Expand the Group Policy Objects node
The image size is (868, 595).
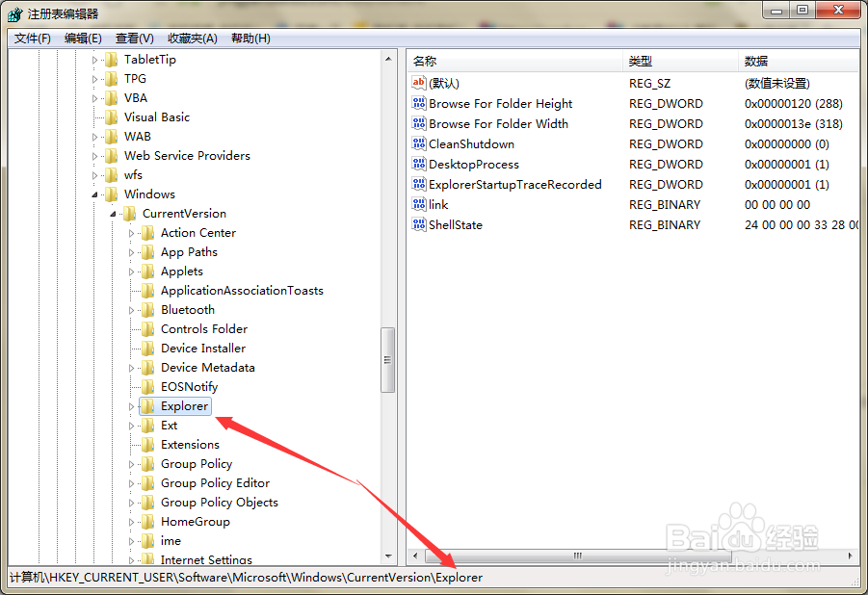tap(131, 503)
